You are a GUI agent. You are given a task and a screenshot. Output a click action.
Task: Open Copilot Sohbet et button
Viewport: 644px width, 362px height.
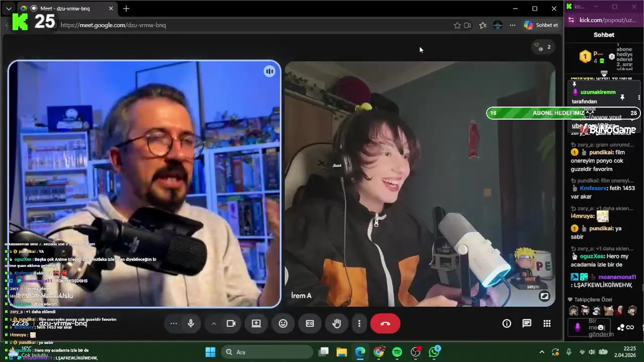[x=541, y=25]
